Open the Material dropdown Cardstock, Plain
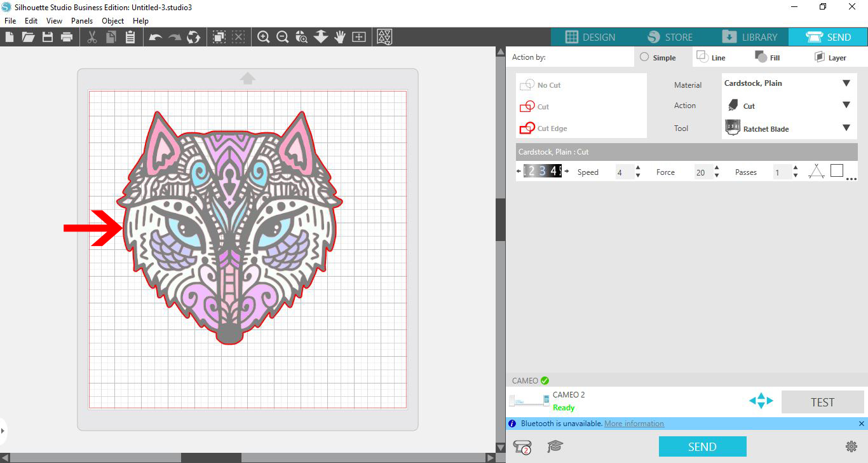868x463 pixels. (790, 83)
